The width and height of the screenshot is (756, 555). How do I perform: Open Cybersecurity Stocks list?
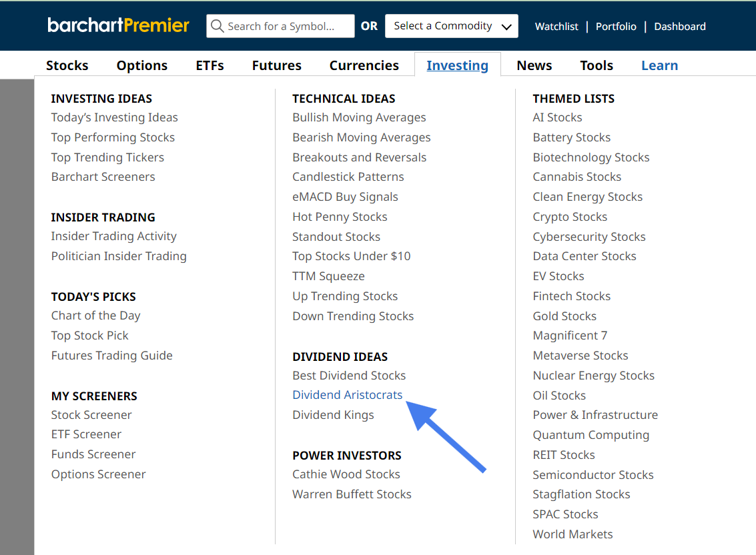(589, 237)
